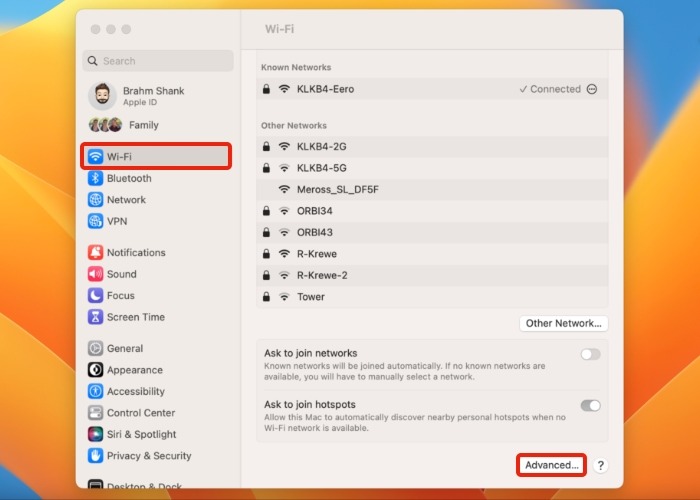Select the Tower network name
This screenshot has width=700, height=500.
coord(311,296)
